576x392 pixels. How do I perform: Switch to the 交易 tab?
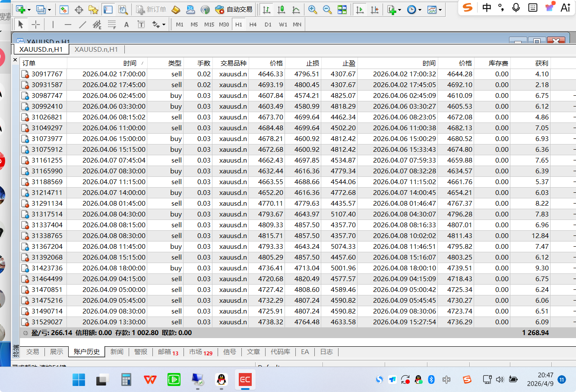coord(33,352)
